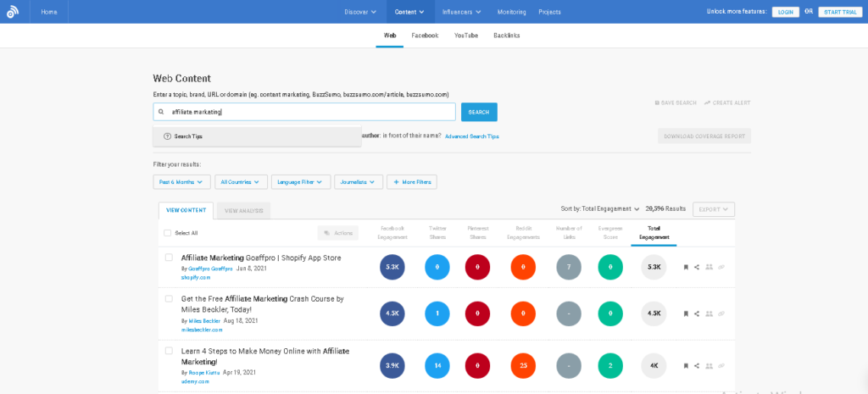This screenshot has width=868, height=394.
Task: Sort by the Twitter Shares column header
Action: 437,233
